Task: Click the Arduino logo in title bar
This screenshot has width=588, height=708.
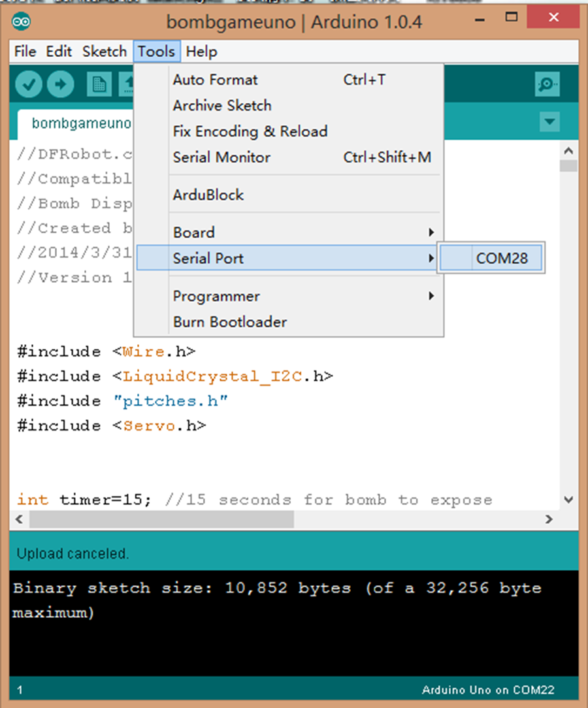Action: (x=21, y=21)
